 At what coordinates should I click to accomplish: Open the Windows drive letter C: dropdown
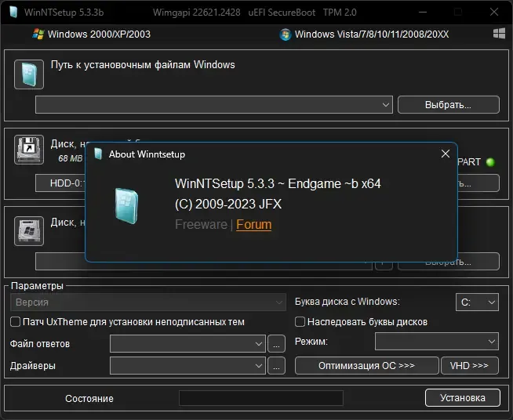click(x=477, y=302)
